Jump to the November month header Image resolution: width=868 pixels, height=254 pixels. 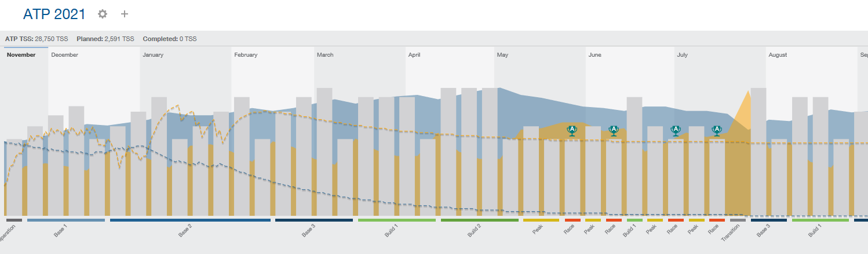click(21, 55)
